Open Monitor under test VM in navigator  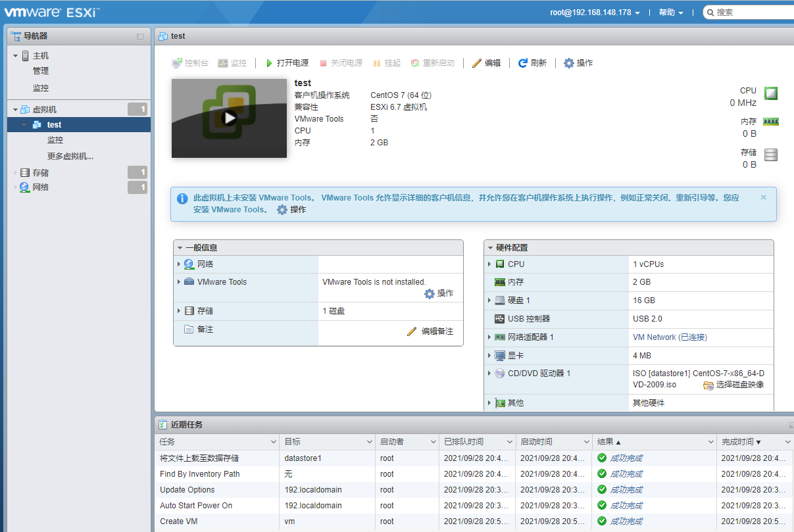[55, 140]
